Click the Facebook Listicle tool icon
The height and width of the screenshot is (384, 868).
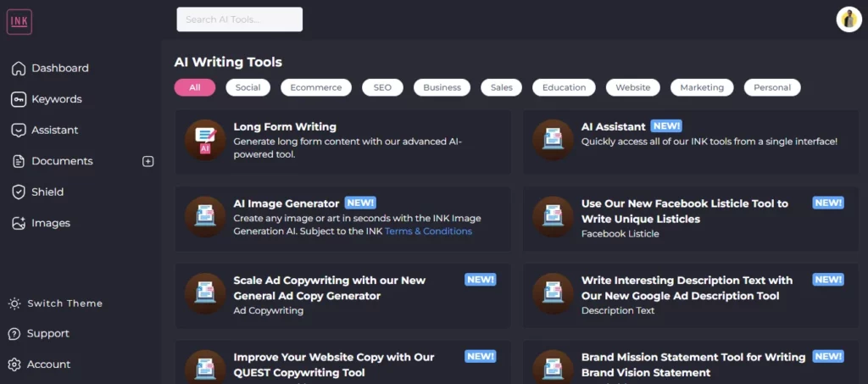click(x=553, y=217)
